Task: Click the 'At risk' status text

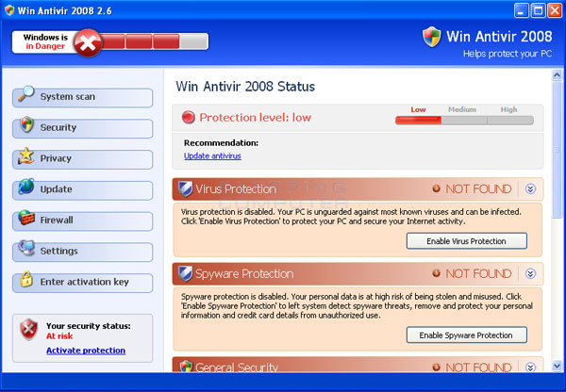Action: 59,336
